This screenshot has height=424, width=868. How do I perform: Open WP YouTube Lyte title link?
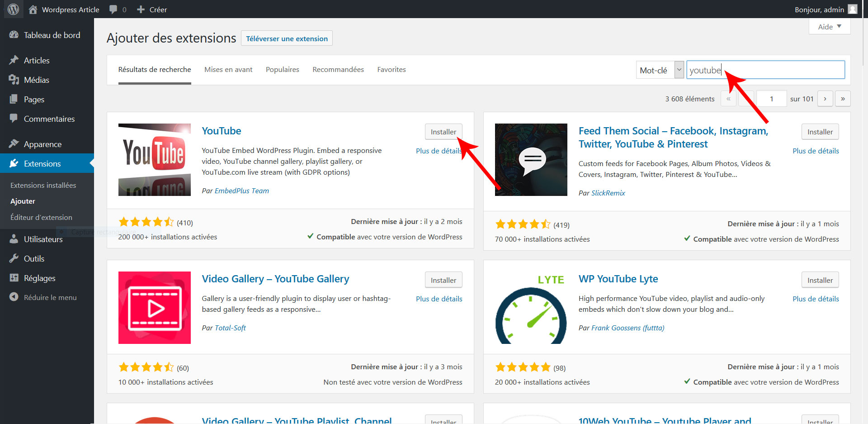click(618, 279)
